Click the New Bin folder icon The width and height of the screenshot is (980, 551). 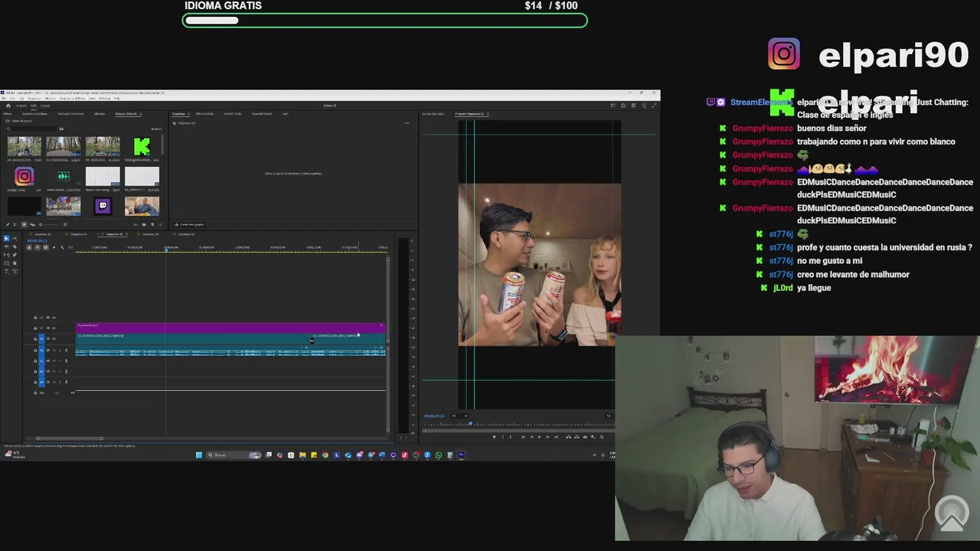click(x=144, y=225)
